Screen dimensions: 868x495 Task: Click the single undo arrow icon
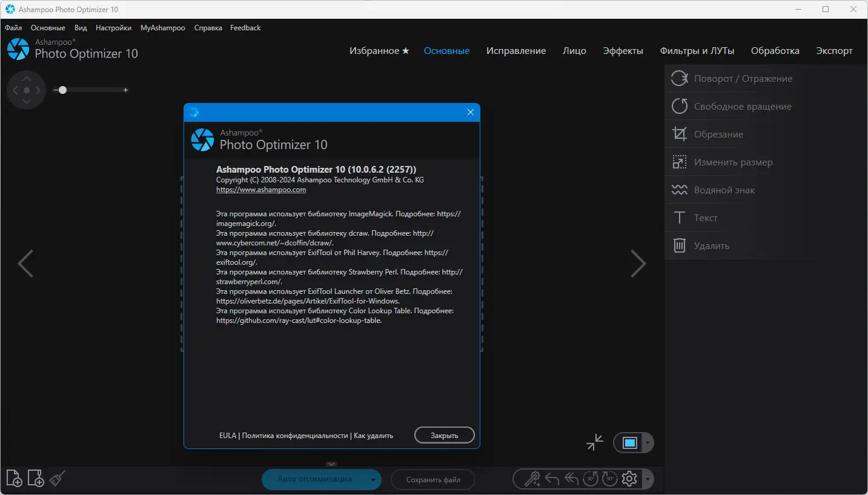pos(552,479)
